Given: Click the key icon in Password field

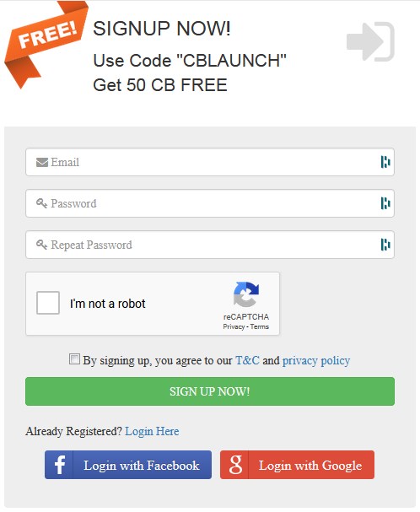Looking at the screenshot, I should click(x=41, y=203).
